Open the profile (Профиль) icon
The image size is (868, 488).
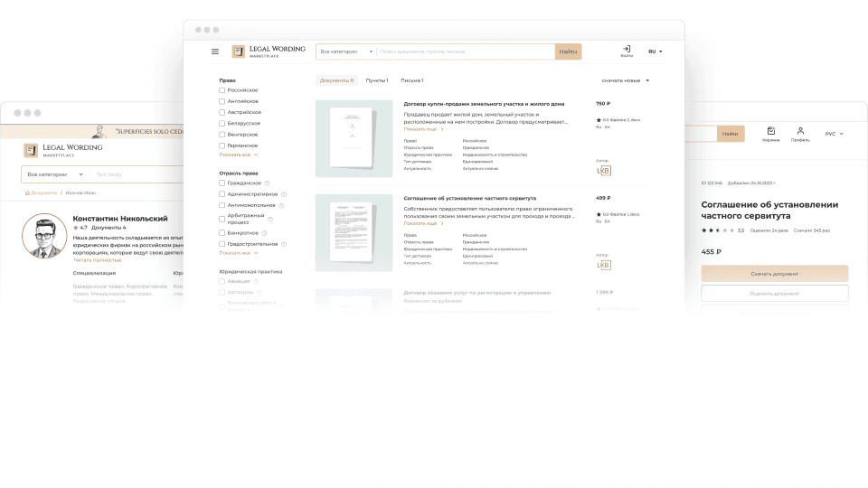coord(800,134)
